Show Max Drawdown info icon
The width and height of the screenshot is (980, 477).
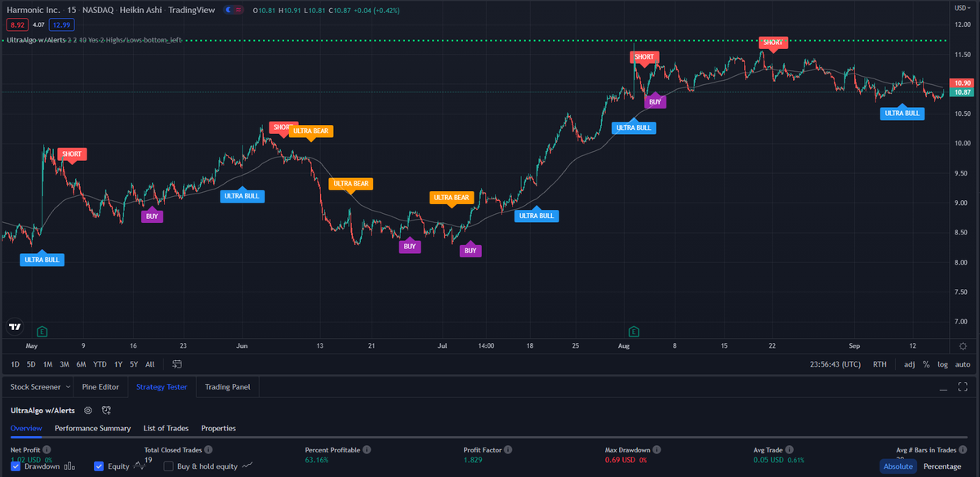[657, 450]
